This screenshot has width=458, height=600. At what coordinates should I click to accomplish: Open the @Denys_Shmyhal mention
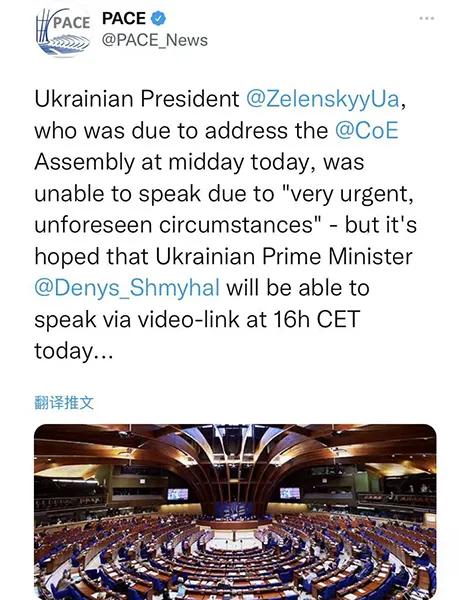127,288
